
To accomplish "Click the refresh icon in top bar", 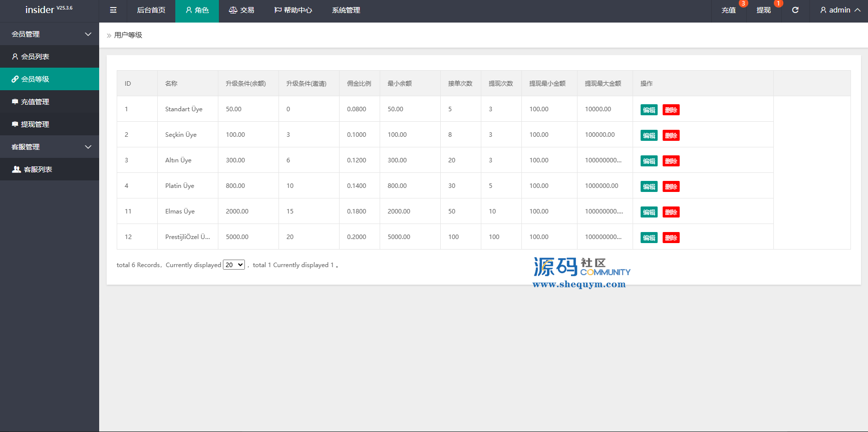I will (795, 10).
